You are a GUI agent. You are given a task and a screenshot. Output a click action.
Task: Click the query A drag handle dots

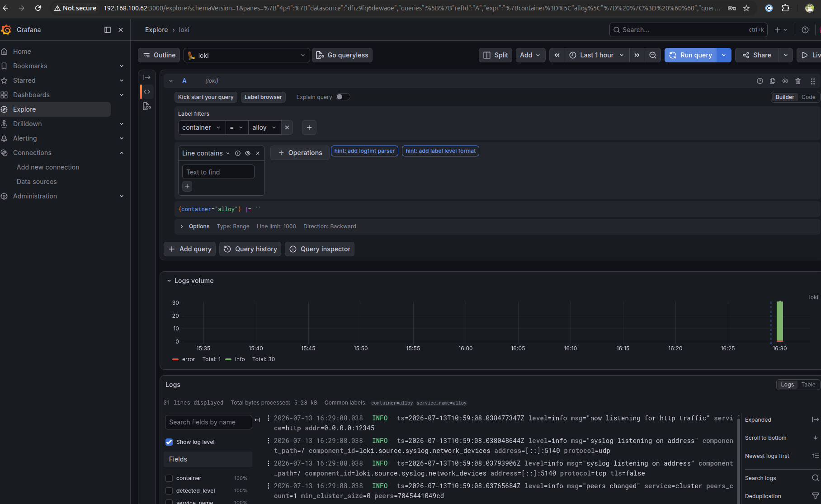tap(813, 81)
